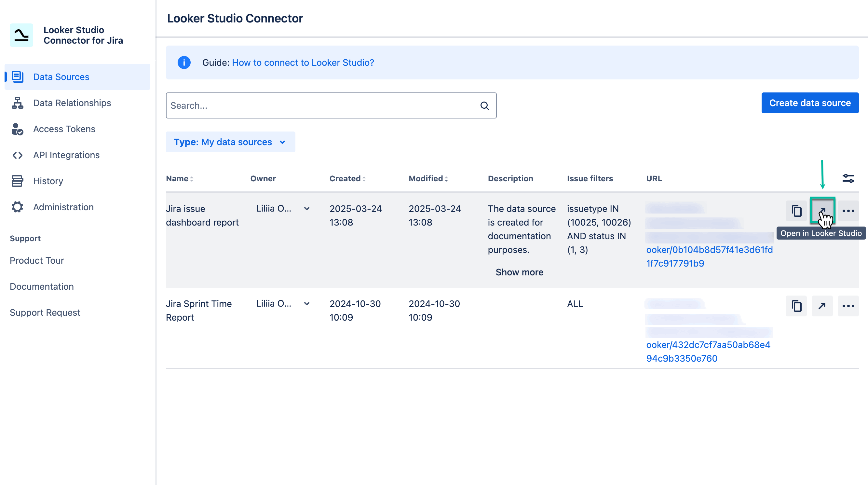
Task: Switch to the Data Sources section
Action: coord(61,76)
